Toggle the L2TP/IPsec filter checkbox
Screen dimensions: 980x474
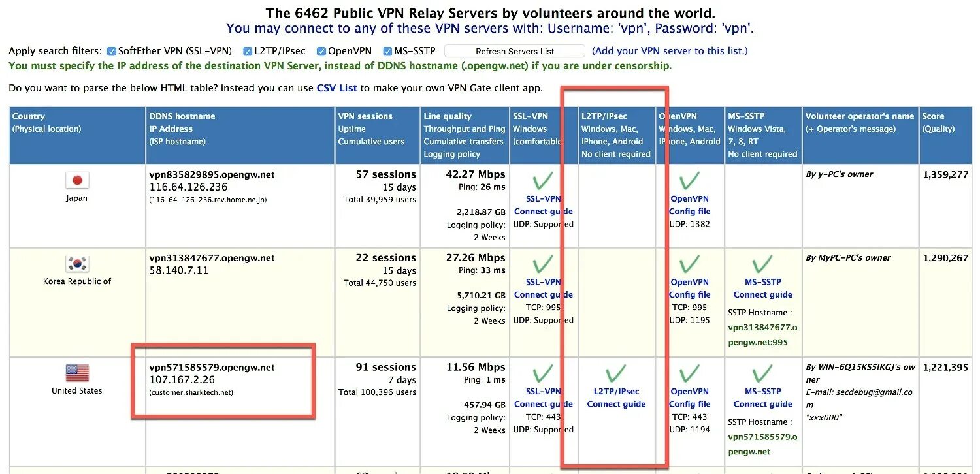[x=248, y=51]
